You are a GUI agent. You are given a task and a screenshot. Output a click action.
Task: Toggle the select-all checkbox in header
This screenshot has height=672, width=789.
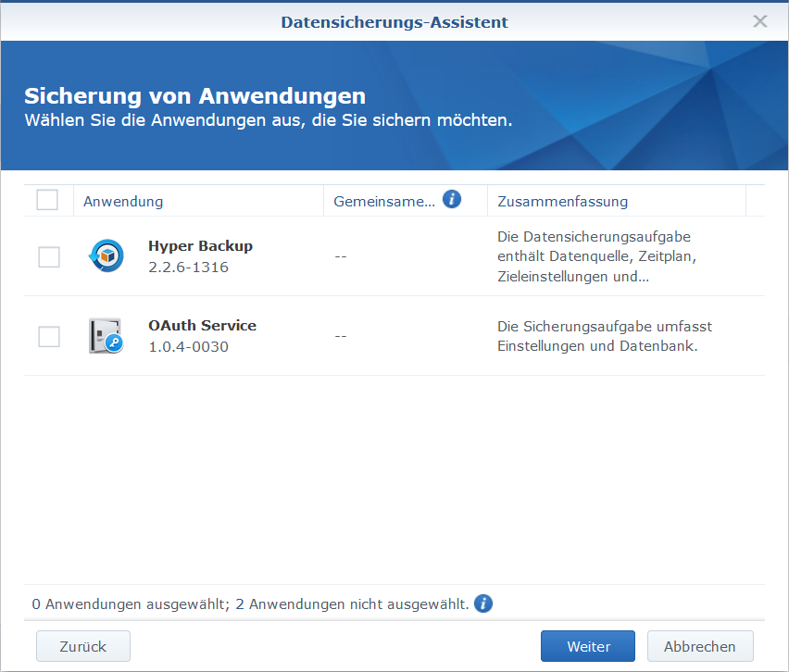pyautogui.click(x=47, y=200)
